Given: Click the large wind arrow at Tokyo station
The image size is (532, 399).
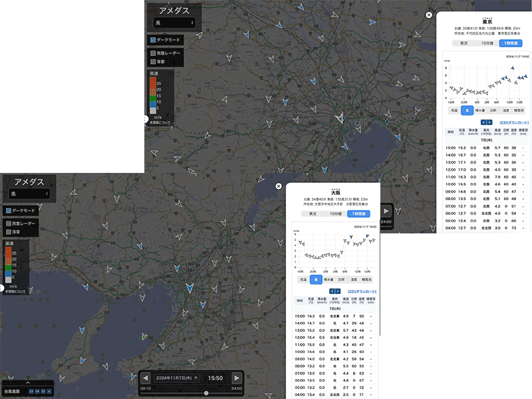Looking at the screenshot, I should (340, 118).
